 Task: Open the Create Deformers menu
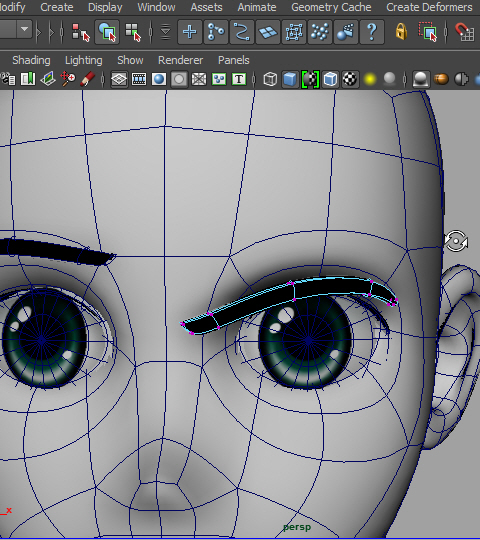429,7
